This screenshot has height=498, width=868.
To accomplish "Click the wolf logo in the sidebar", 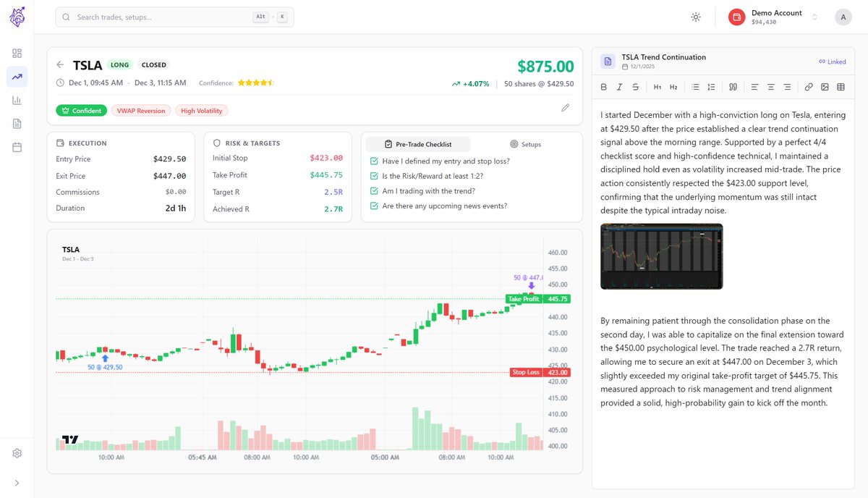I will tap(17, 17).
